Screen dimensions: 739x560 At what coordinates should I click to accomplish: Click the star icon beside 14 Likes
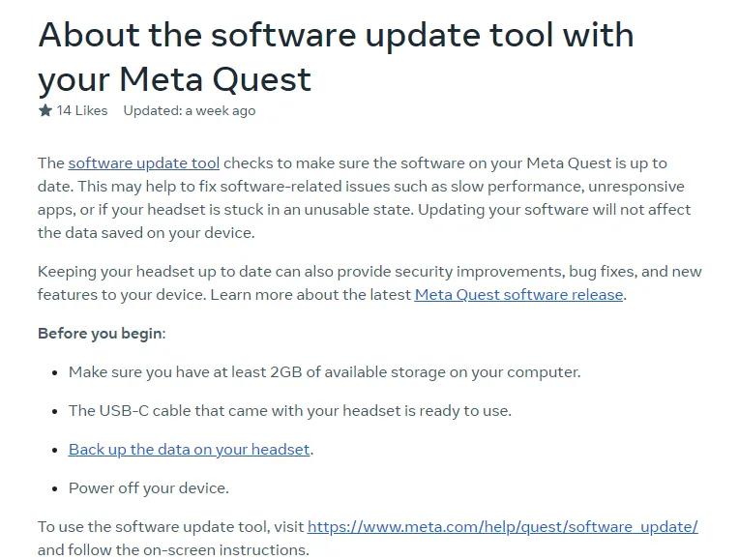(45, 110)
